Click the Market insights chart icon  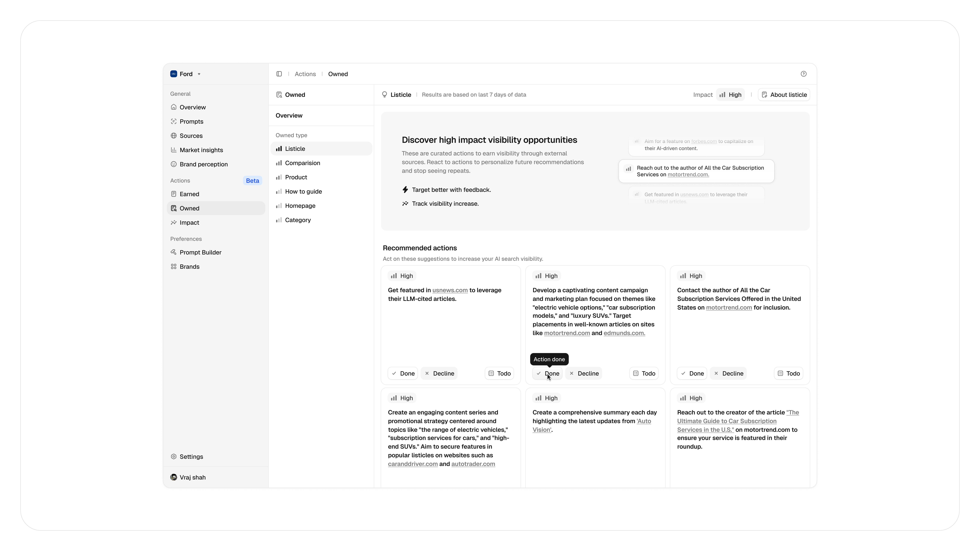174,150
